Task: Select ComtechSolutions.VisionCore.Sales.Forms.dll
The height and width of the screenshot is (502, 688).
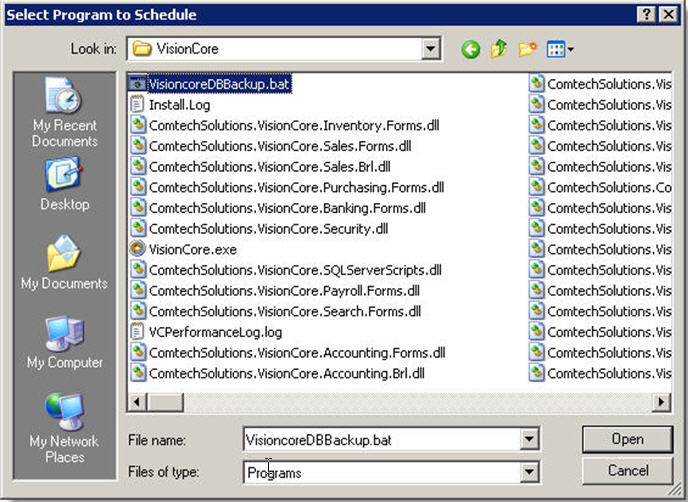Action: (271, 146)
